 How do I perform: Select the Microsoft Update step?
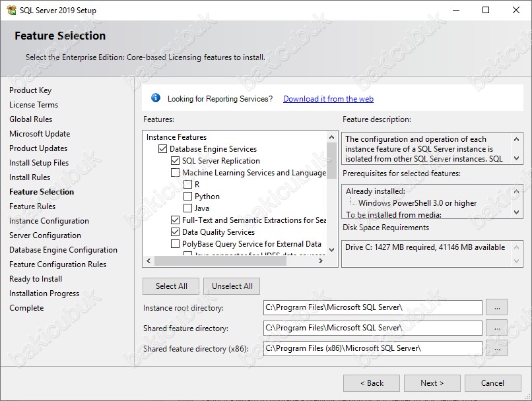[x=40, y=134]
